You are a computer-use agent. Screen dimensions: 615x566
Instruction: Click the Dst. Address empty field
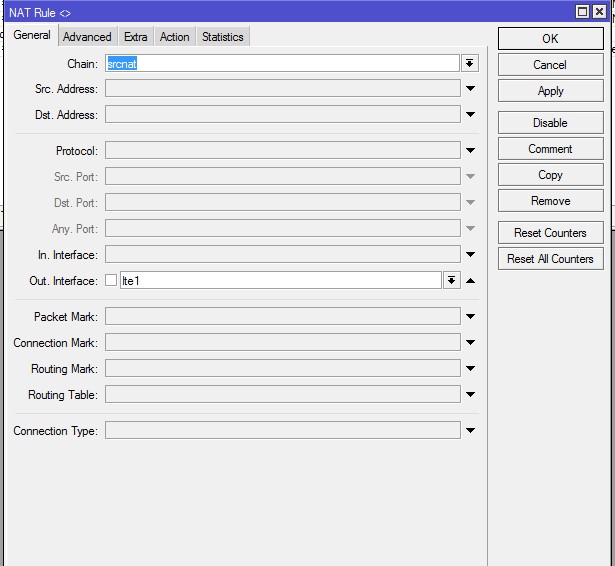[282, 114]
